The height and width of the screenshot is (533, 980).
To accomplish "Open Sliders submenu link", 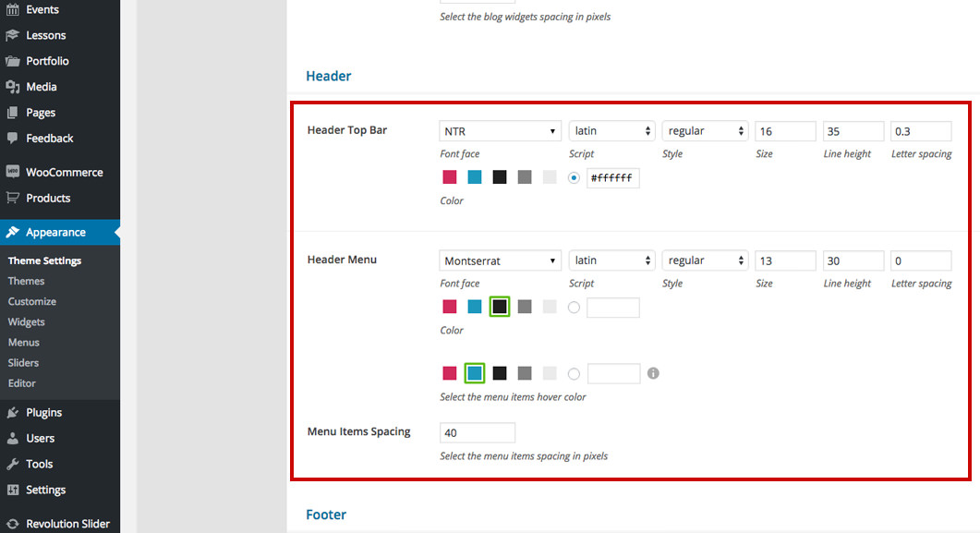I will coord(23,362).
